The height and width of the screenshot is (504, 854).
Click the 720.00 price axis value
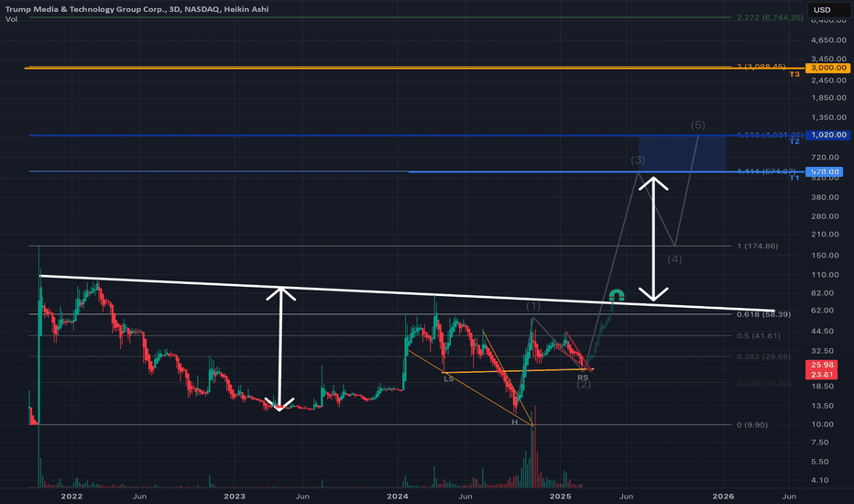point(825,158)
